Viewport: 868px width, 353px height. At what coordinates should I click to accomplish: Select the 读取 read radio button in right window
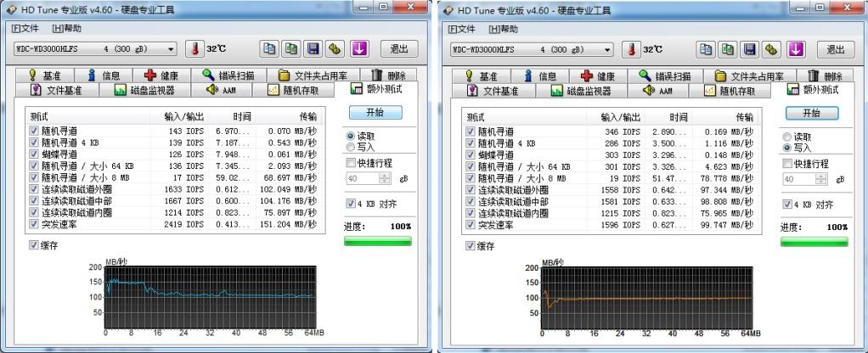[787, 137]
